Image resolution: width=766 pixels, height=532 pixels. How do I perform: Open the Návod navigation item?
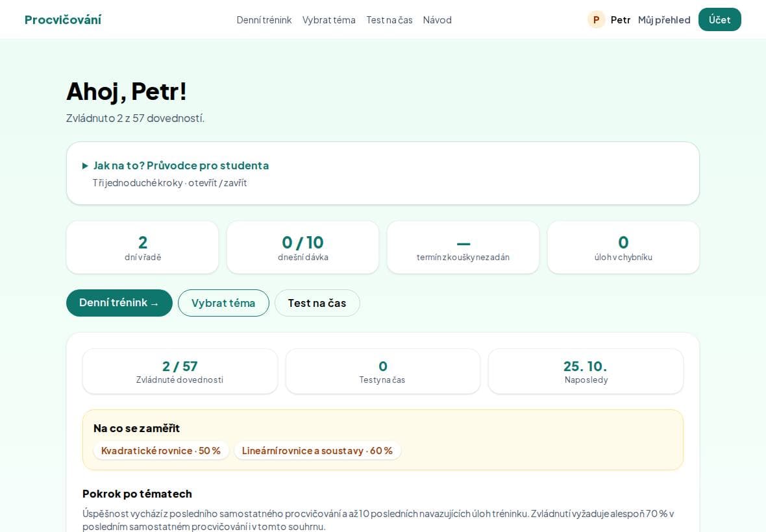pos(438,20)
